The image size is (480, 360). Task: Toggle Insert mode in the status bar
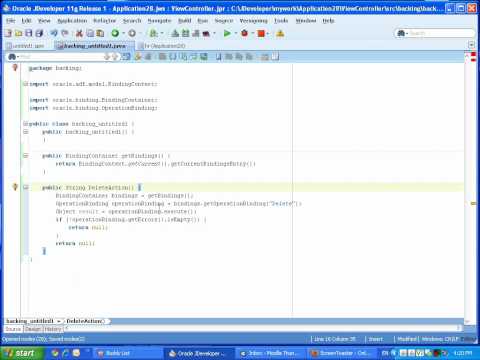(376, 339)
